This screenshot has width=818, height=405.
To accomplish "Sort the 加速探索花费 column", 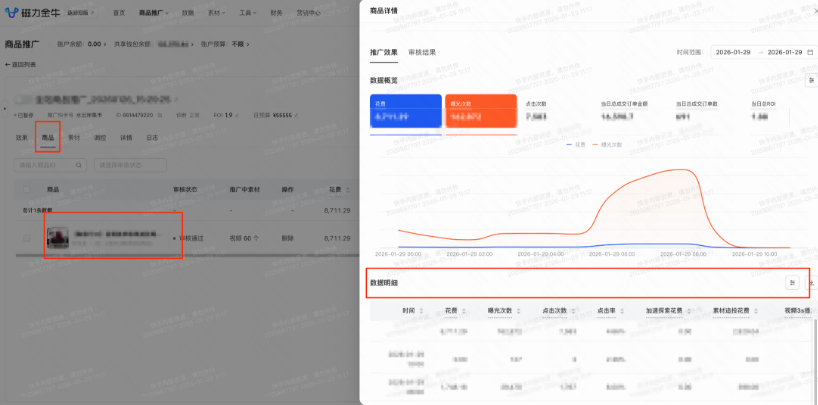I will pyautogui.click(x=690, y=311).
